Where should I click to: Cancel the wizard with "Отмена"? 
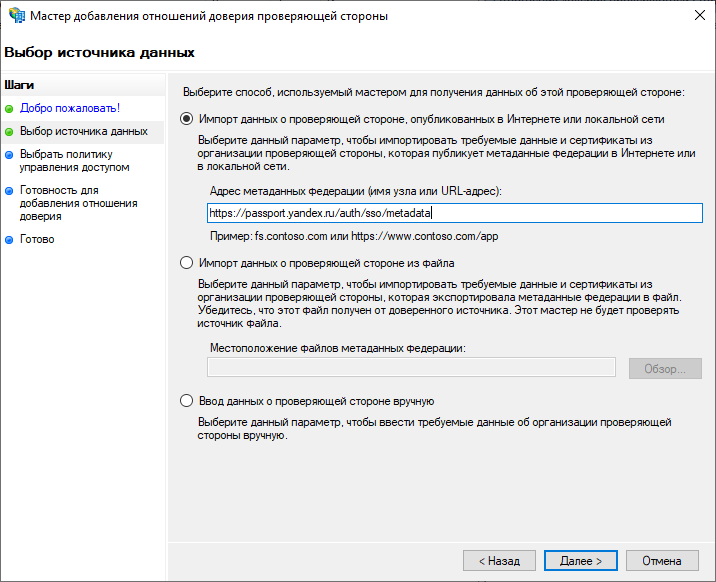point(662,561)
